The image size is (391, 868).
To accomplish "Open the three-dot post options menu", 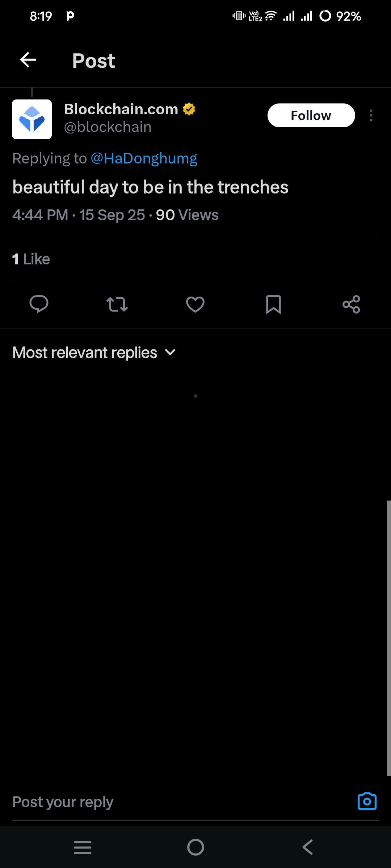I will (x=371, y=115).
